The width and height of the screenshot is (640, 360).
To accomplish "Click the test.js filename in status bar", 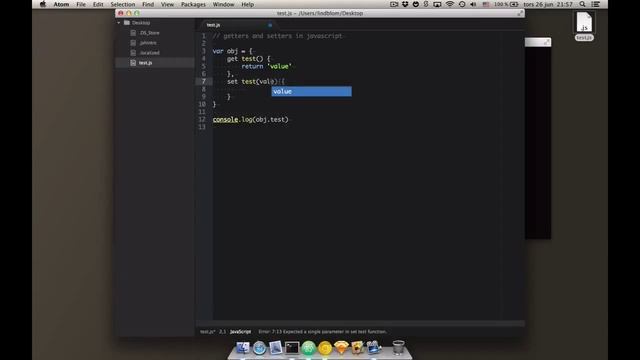I will pos(207,332).
